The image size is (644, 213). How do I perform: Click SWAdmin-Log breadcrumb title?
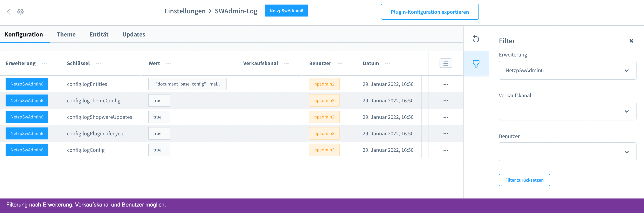click(236, 11)
